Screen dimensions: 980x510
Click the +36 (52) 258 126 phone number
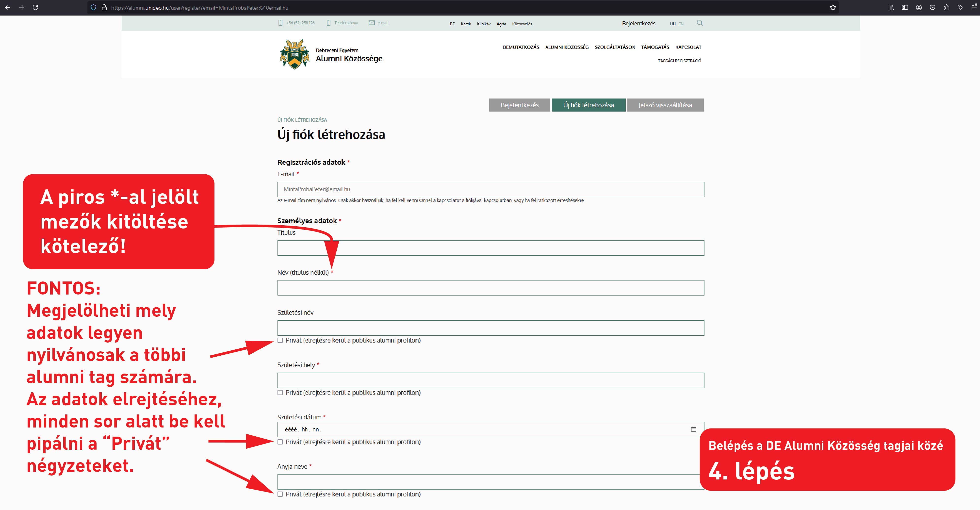point(301,23)
